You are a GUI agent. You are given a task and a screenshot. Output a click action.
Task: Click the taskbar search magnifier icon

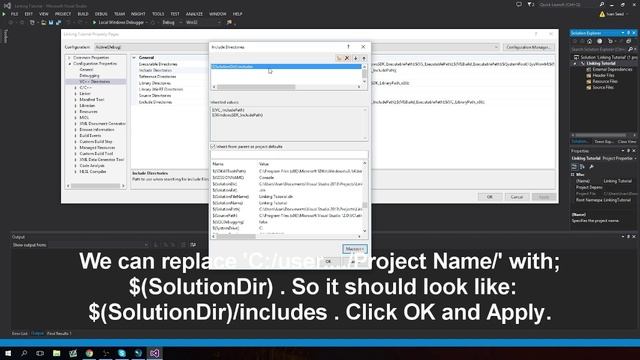pos(24,353)
